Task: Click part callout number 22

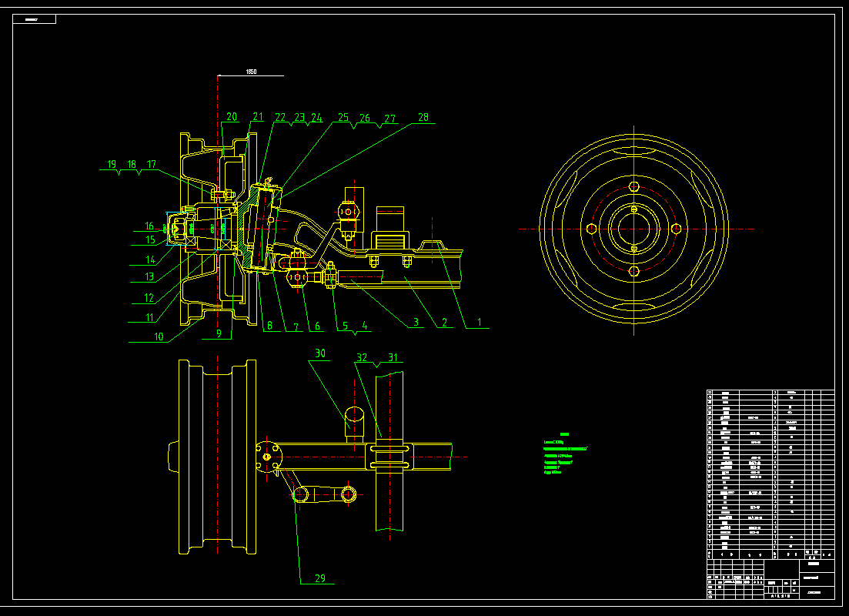Action: pyautogui.click(x=280, y=117)
